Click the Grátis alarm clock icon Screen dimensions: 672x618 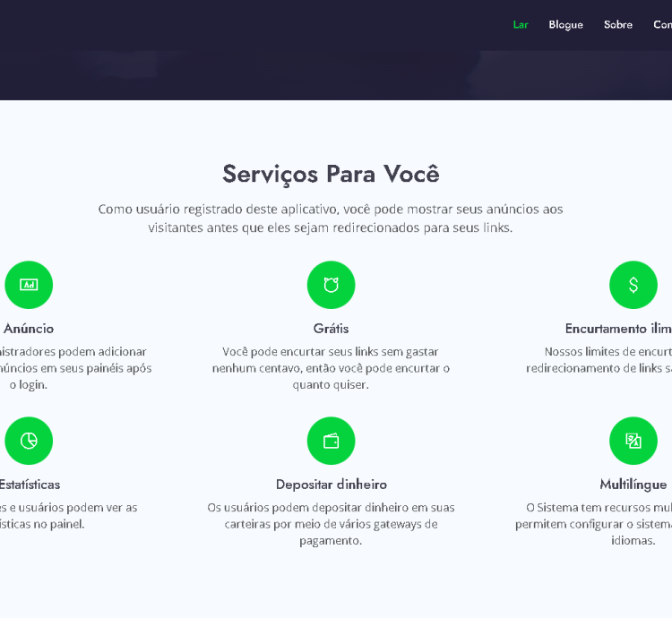click(331, 285)
